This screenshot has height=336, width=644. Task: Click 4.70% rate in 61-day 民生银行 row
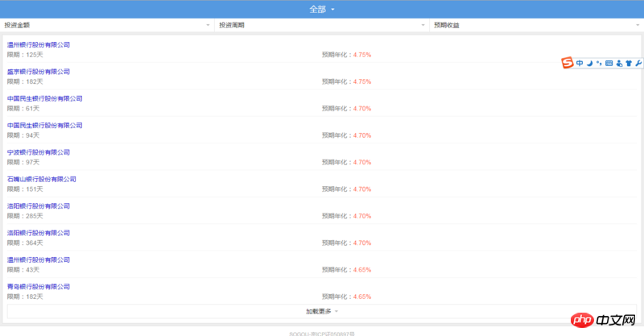coord(361,109)
